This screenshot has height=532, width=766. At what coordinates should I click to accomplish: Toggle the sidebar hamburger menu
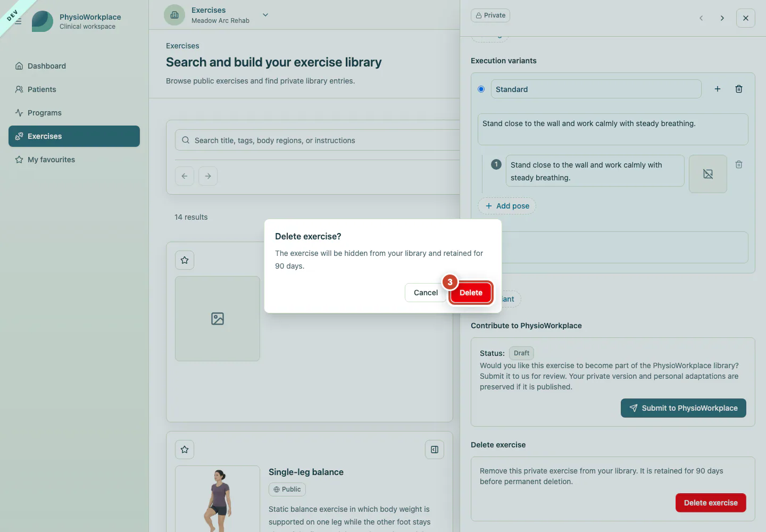click(18, 21)
